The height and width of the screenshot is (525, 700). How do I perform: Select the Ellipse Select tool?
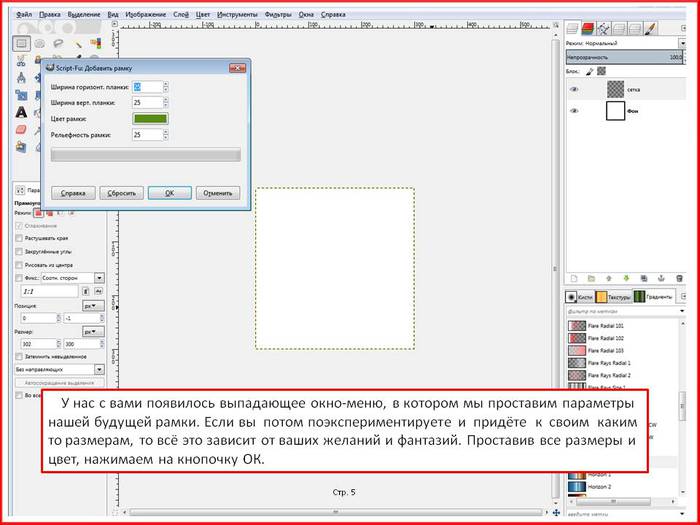[40, 43]
